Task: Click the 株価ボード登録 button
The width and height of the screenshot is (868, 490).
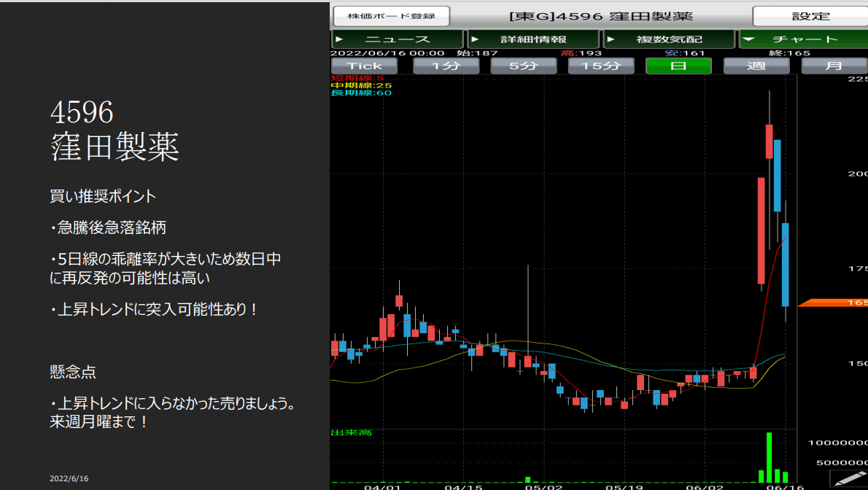Action: pyautogui.click(x=391, y=16)
